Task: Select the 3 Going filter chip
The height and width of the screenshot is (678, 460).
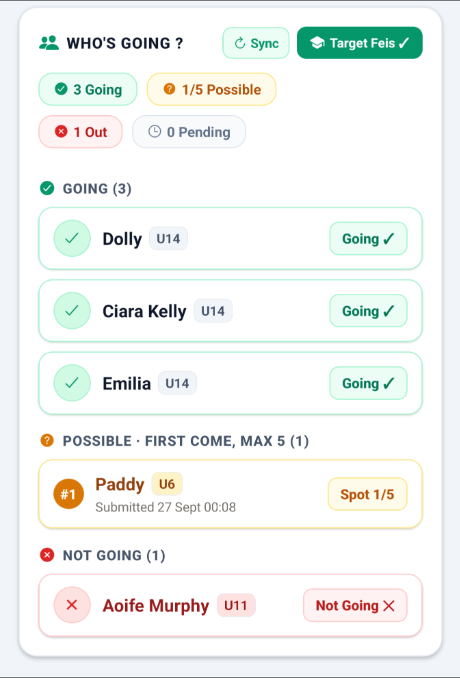Action: (x=88, y=90)
